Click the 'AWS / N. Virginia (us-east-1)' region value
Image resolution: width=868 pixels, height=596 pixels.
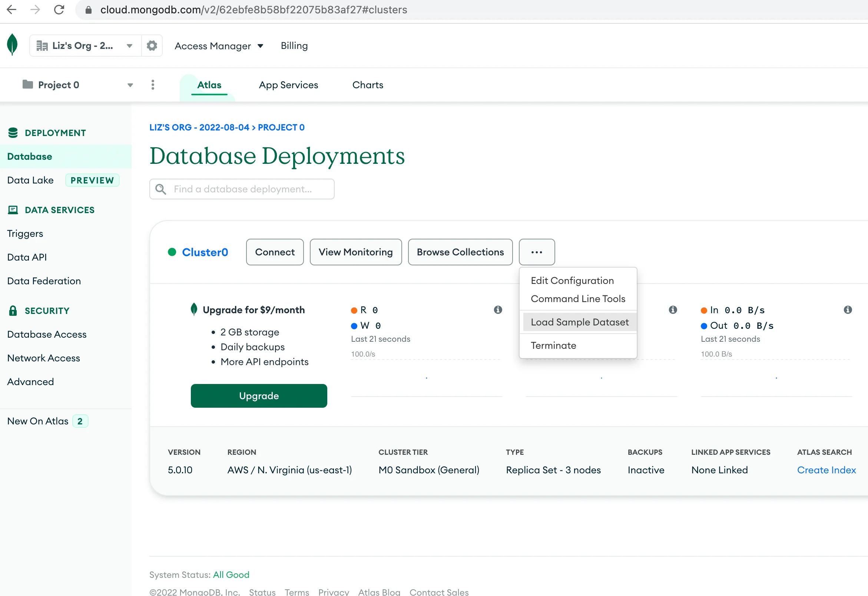tap(289, 470)
